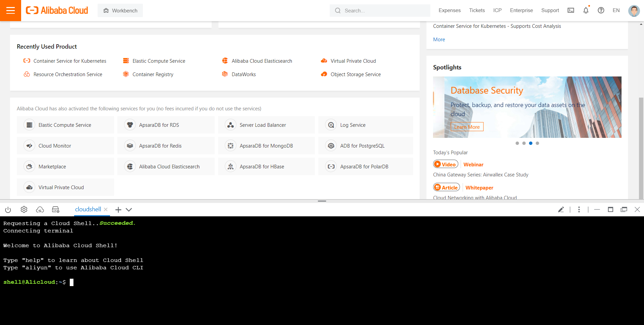
Task: Open DataWorks product
Action: [239, 74]
